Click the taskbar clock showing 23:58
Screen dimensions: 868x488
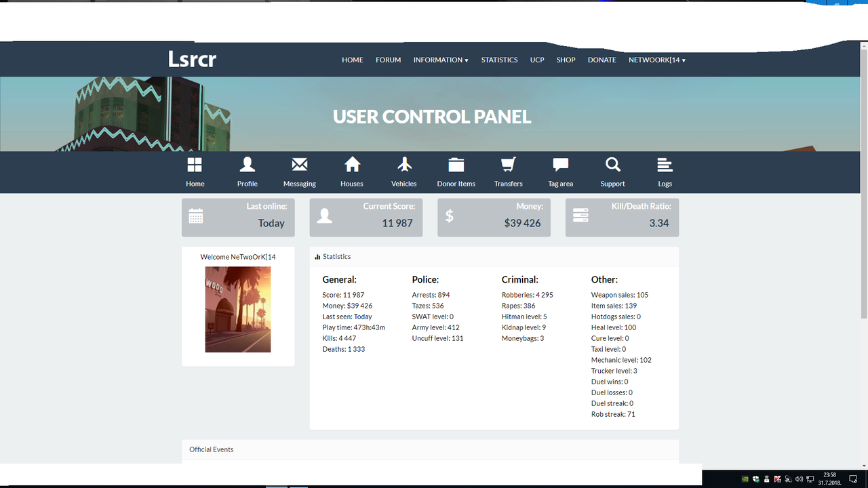pos(829,475)
